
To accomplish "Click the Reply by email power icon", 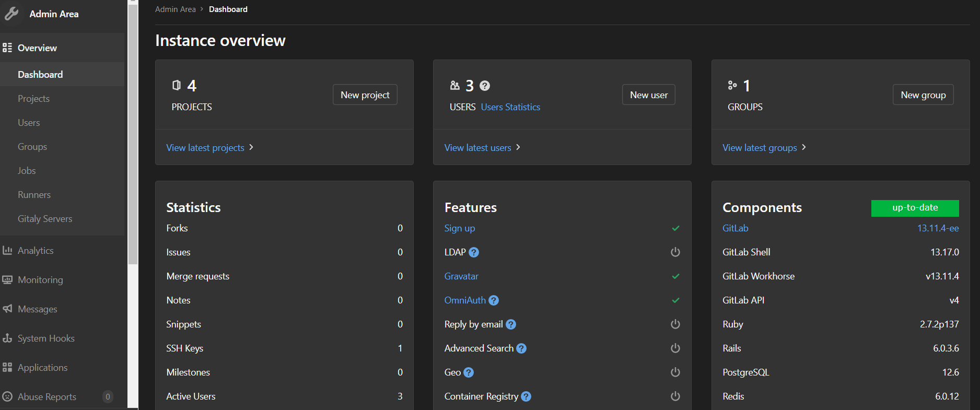I will (675, 324).
